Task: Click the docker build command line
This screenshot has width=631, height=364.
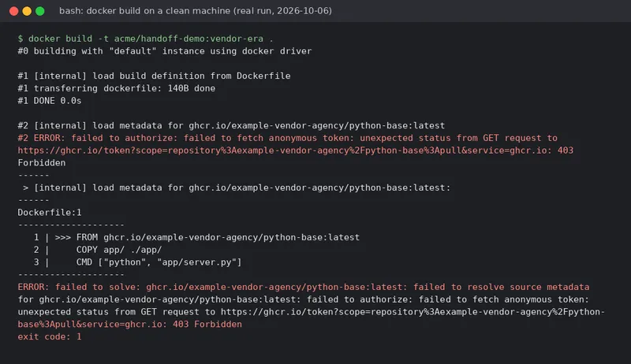Action: 145,39
